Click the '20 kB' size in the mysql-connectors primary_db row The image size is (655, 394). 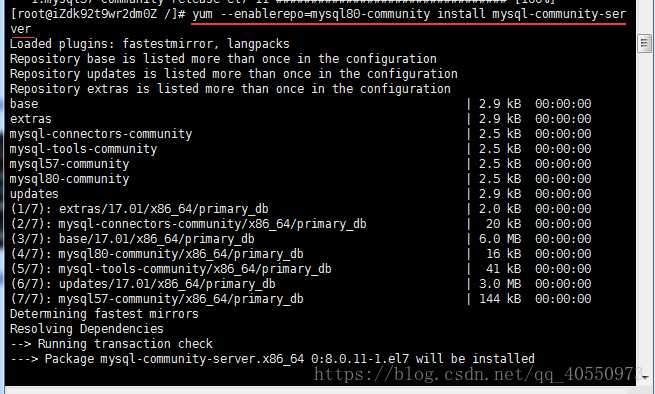pos(503,224)
